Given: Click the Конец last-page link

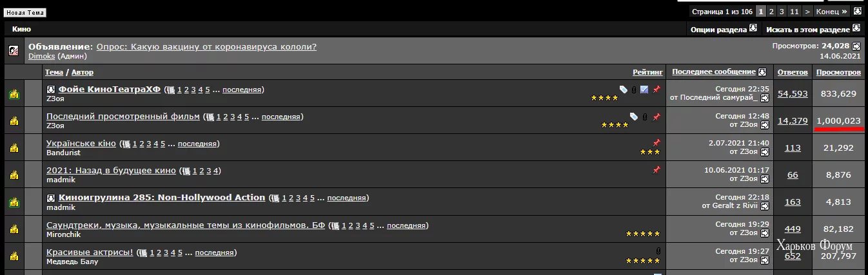Looking at the screenshot, I should pos(832,12).
